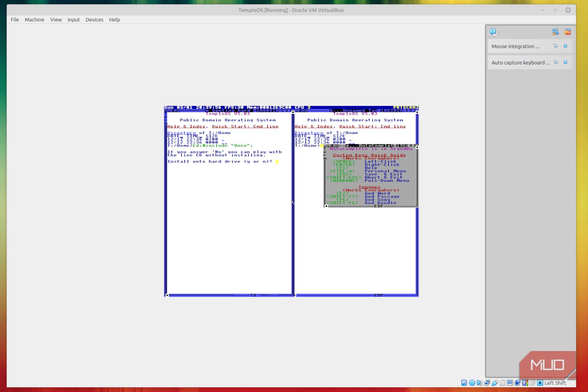Open the Machine menu
The image size is (588, 392).
[35, 20]
